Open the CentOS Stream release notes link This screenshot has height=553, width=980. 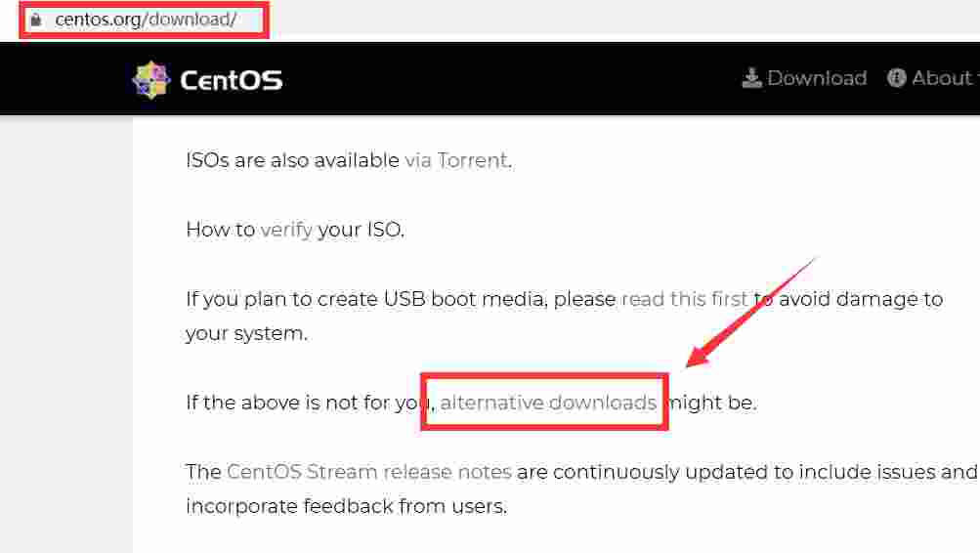(x=368, y=472)
